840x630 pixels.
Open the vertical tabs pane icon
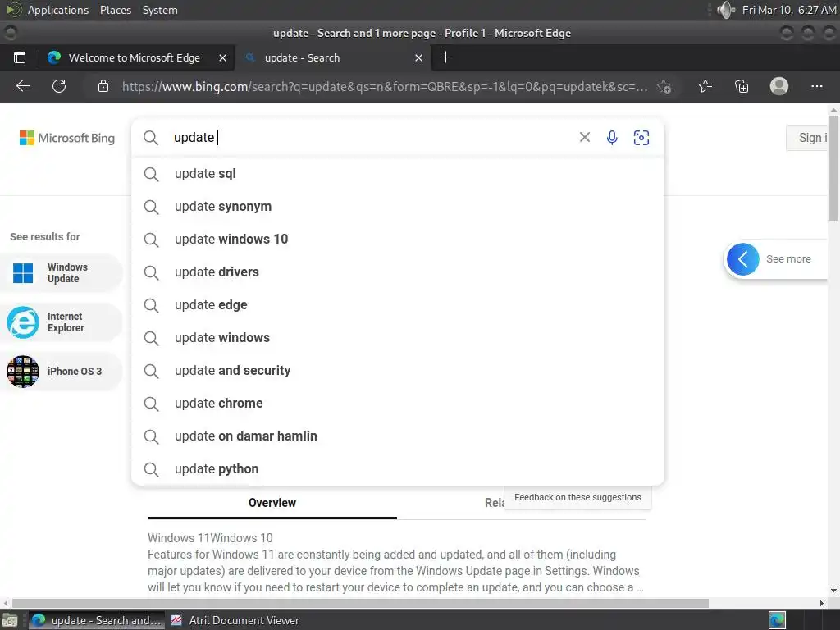point(20,57)
